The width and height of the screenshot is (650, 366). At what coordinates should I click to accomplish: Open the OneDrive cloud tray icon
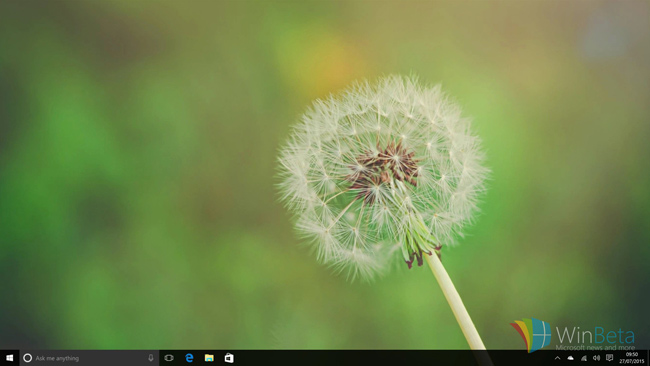pos(570,358)
